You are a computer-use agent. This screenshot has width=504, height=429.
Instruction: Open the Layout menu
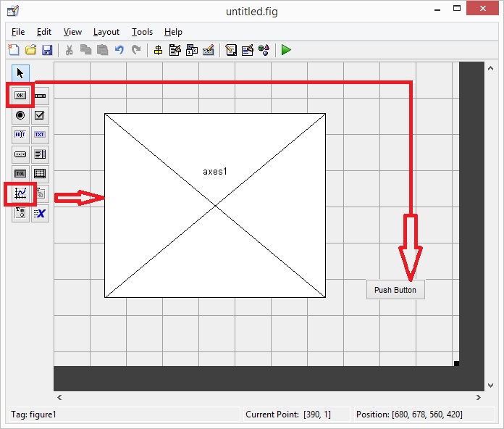pos(106,32)
